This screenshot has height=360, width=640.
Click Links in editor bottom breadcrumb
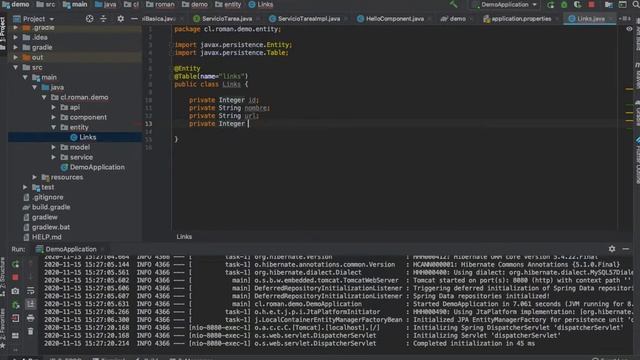[184, 237]
